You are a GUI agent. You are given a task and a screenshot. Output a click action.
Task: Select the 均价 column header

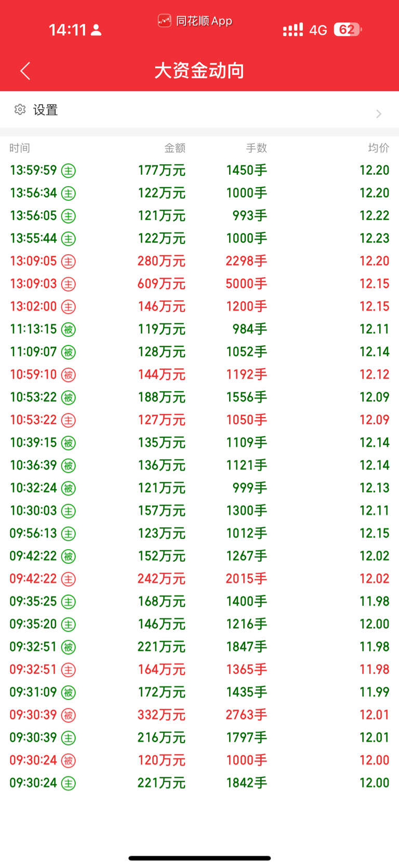tap(379, 148)
